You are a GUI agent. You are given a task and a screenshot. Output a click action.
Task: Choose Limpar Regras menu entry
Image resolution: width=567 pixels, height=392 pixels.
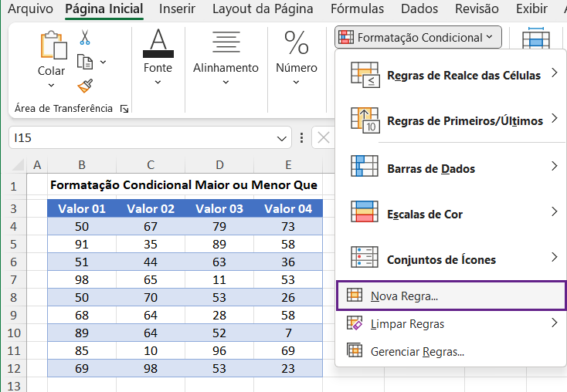(451, 324)
